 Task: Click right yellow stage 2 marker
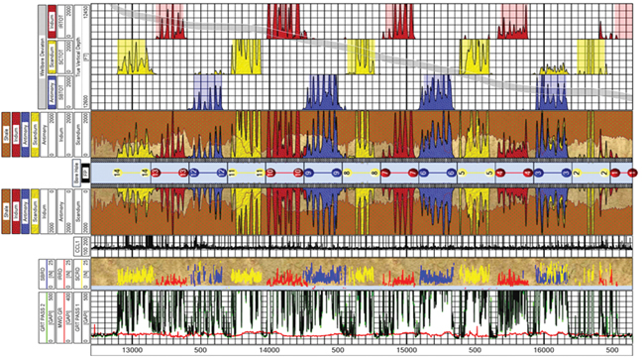coord(604,174)
